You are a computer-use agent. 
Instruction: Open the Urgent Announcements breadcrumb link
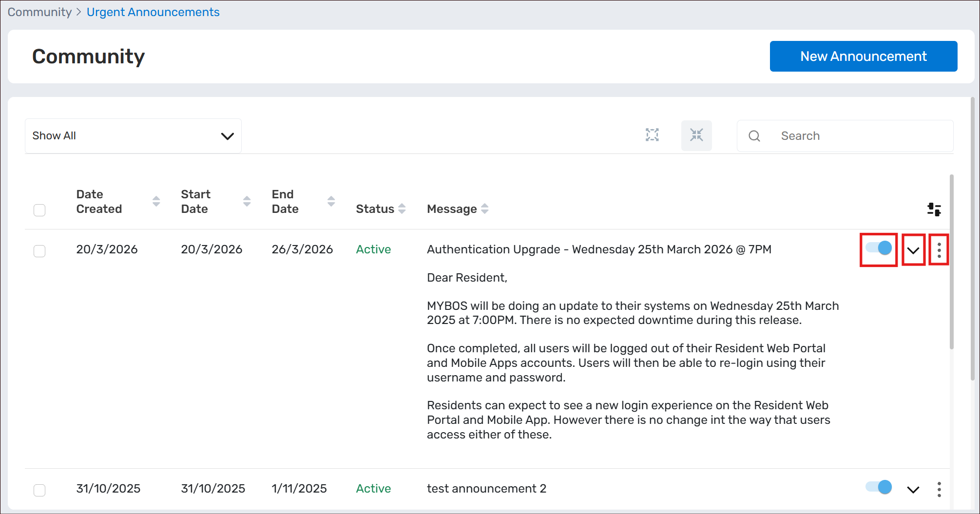[153, 12]
